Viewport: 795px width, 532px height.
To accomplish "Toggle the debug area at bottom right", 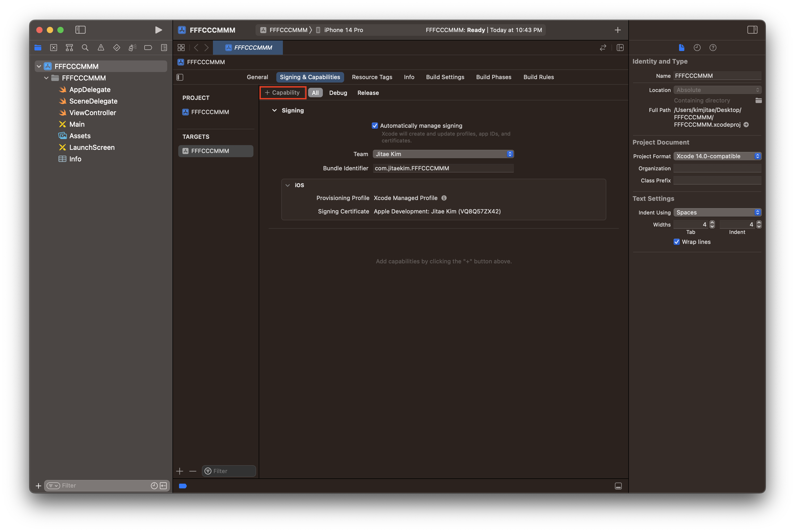I will coord(618,486).
